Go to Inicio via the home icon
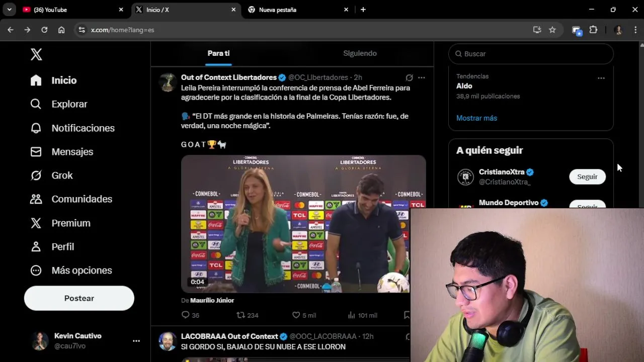Screen dimensions: 644x362 (x=36, y=80)
